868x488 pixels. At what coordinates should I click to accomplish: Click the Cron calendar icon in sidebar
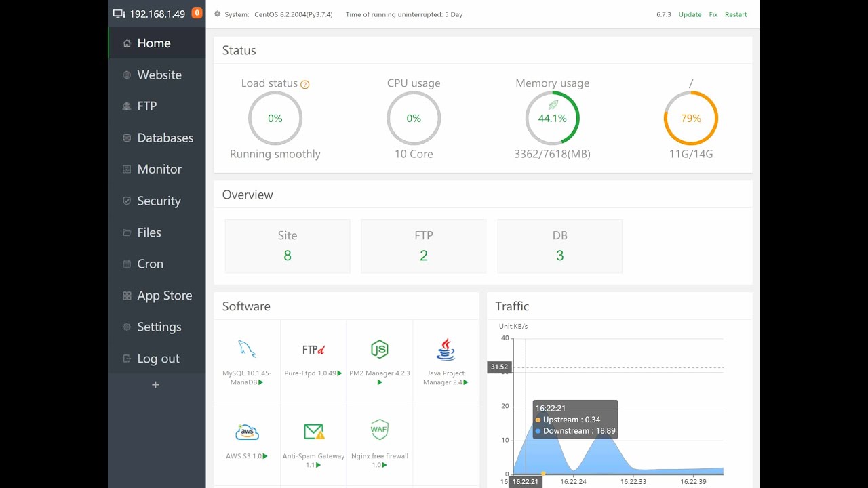click(x=127, y=264)
